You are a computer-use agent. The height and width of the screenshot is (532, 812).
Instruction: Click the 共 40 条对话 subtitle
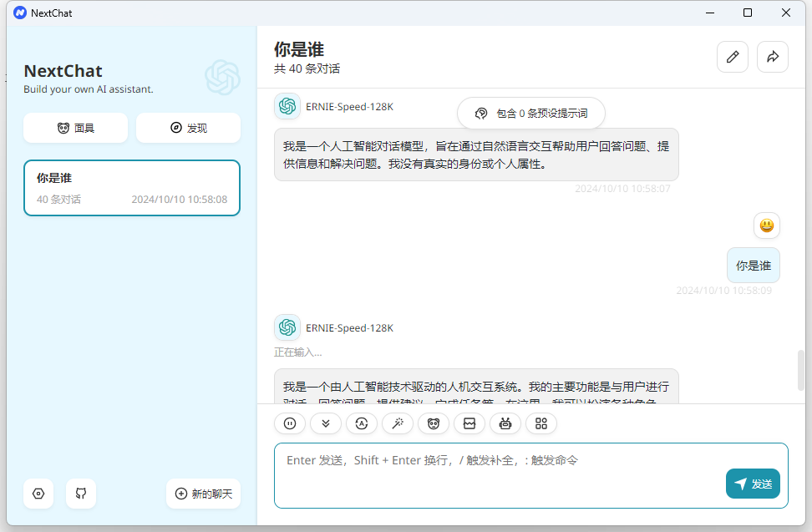[307, 68]
